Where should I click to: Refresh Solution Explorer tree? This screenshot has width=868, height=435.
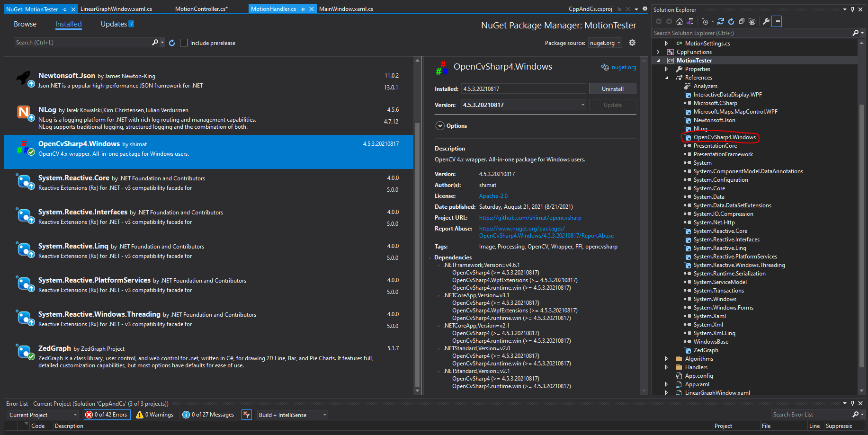(731, 21)
